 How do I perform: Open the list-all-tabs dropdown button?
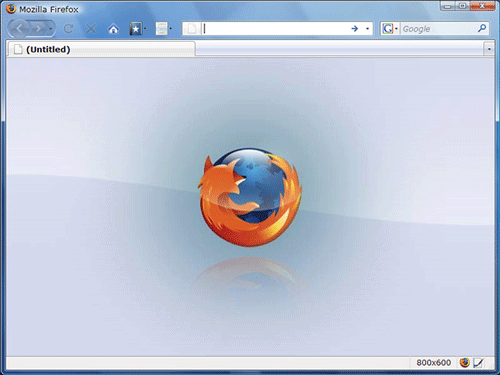(489, 49)
